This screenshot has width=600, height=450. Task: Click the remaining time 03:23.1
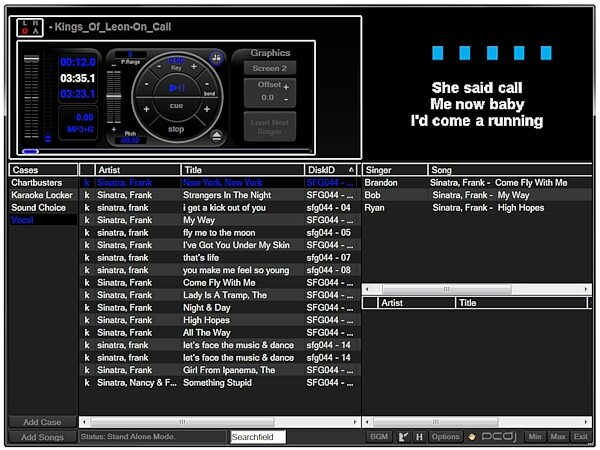[x=78, y=94]
